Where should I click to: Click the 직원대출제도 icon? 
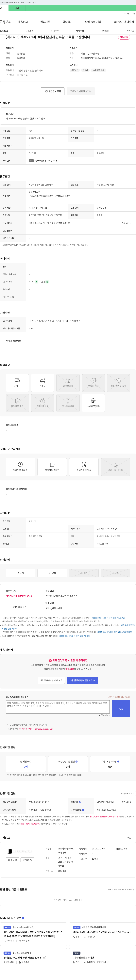(x=43, y=403)
